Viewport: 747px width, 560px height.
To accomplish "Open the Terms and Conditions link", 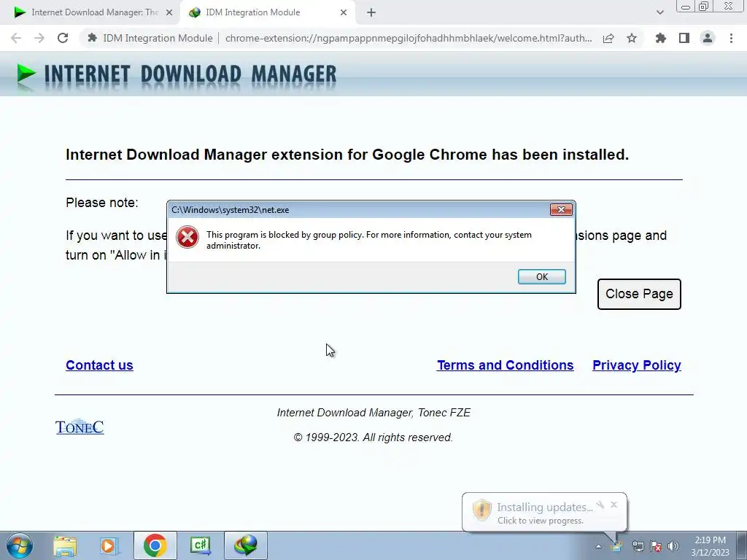I will (x=505, y=365).
